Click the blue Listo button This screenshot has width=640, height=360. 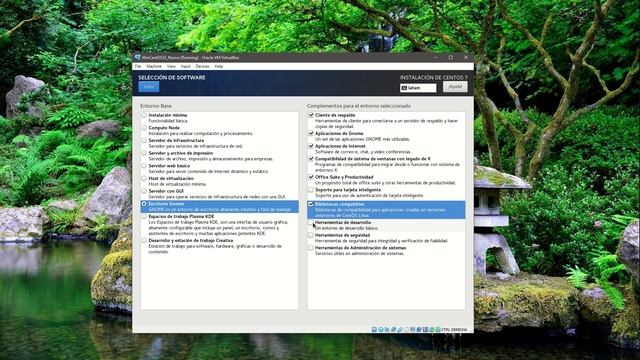(149, 87)
